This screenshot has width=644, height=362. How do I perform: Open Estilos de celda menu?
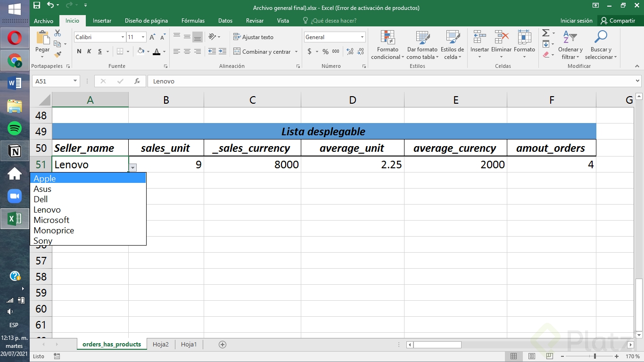point(453,45)
